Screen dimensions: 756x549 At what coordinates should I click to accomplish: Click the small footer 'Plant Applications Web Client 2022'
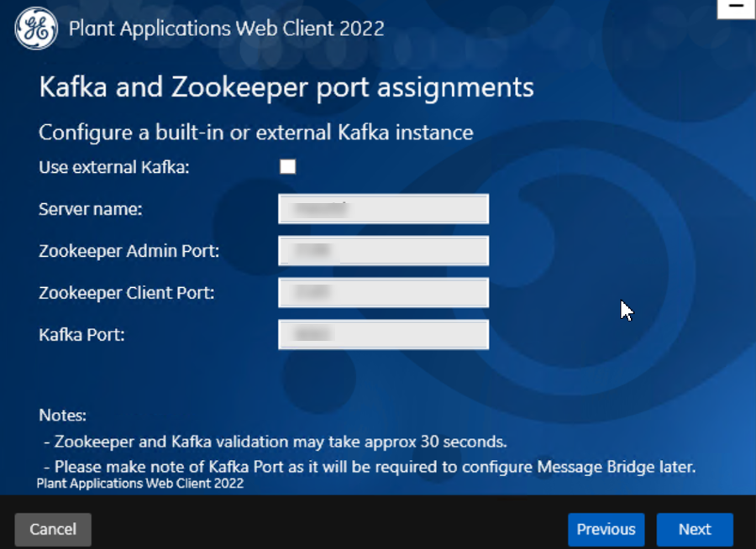140,484
